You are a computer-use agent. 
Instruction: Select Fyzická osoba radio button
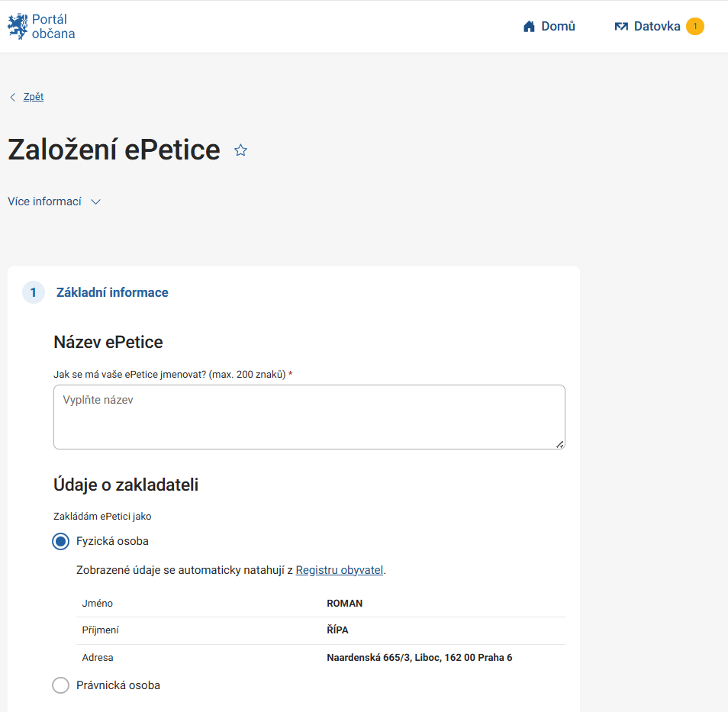point(60,542)
